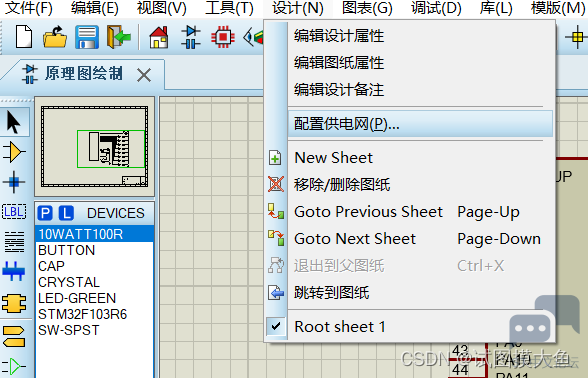
Task: Click the P pick devices button
Action: point(45,213)
